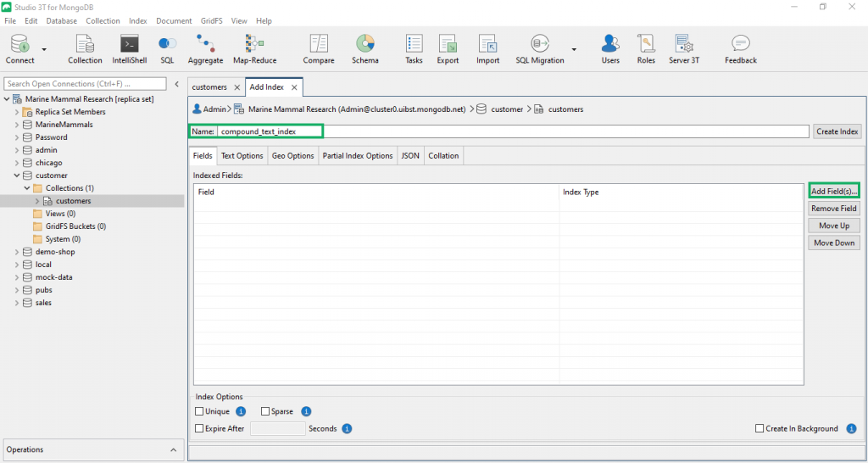Enable the Expire After checkbox
The height and width of the screenshot is (463, 868).
click(x=199, y=429)
